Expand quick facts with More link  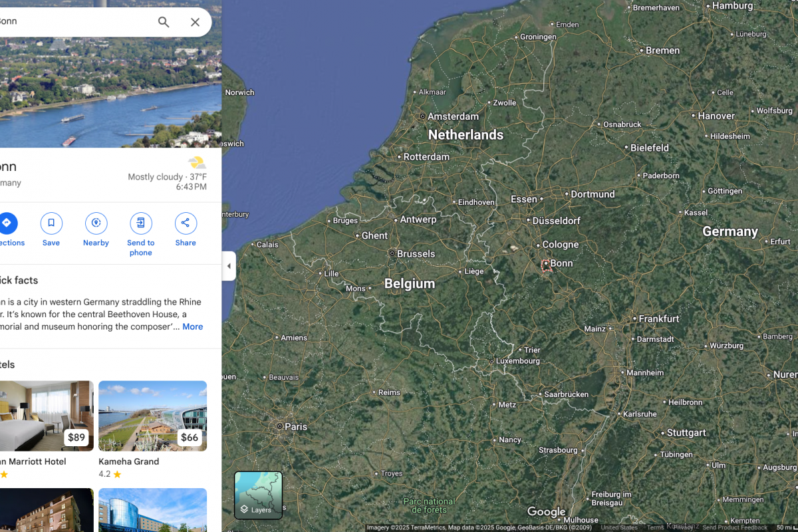point(192,327)
